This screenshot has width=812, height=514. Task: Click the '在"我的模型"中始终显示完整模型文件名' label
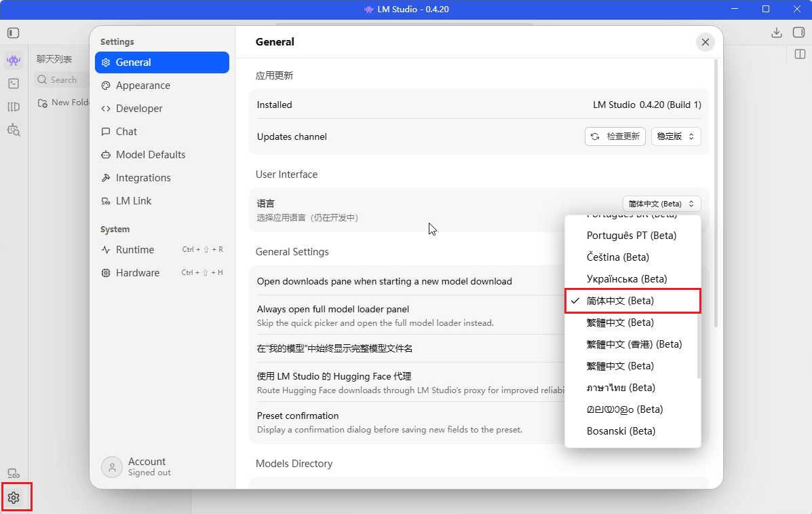coord(334,349)
